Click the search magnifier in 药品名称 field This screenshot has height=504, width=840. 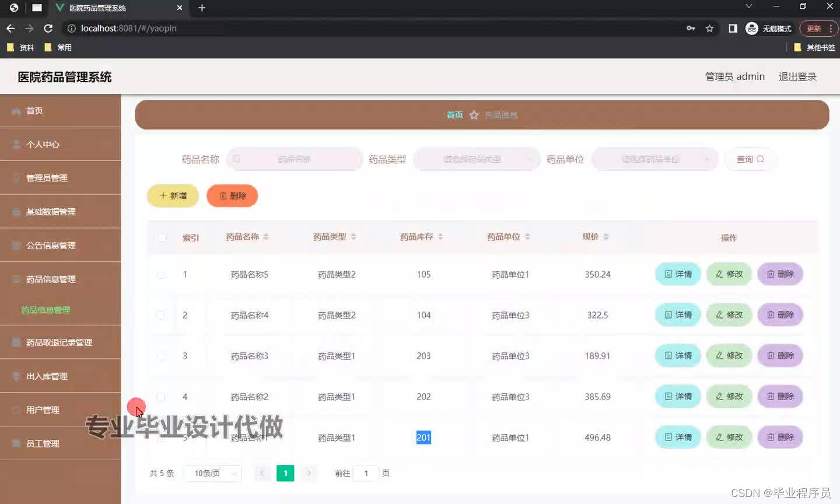coord(237,159)
